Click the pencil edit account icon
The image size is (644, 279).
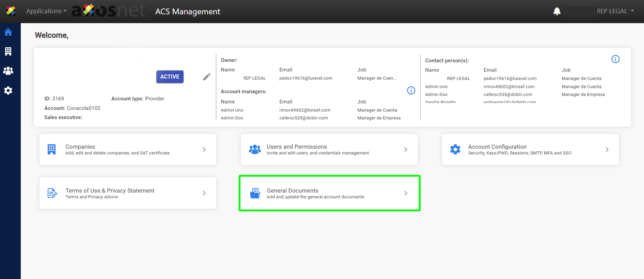click(x=207, y=77)
